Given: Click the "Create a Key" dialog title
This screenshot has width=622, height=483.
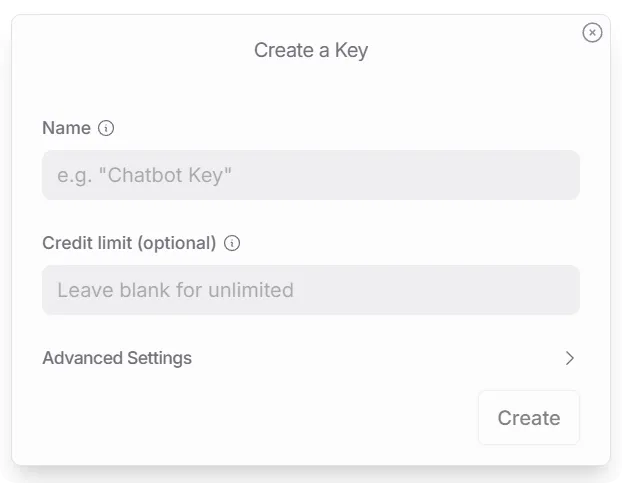Looking at the screenshot, I should (x=311, y=50).
